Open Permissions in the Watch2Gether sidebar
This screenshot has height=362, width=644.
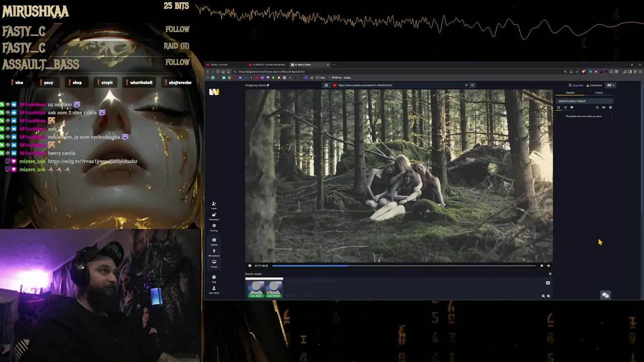click(x=214, y=216)
